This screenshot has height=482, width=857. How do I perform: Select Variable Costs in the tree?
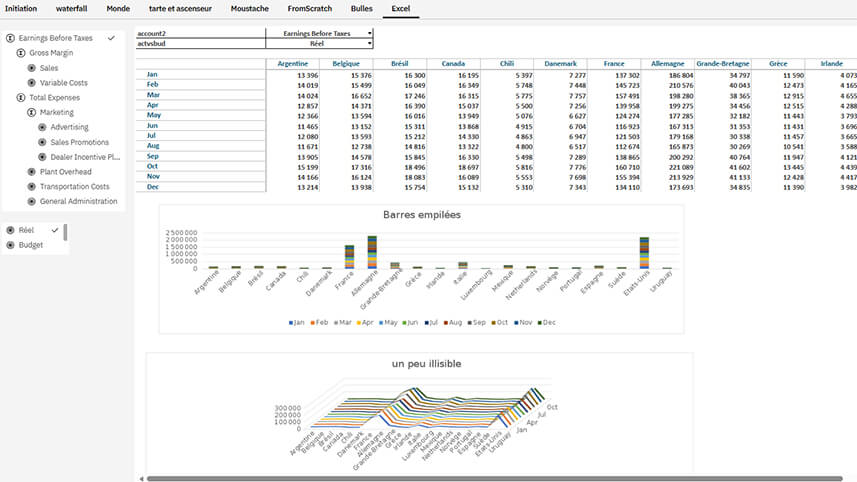tap(63, 83)
